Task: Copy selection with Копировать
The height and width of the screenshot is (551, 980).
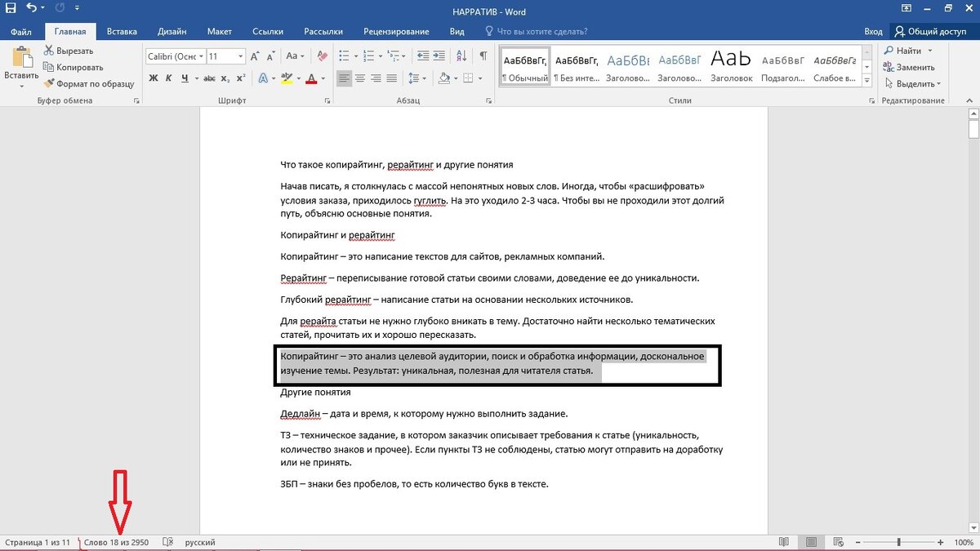Action: coord(73,67)
